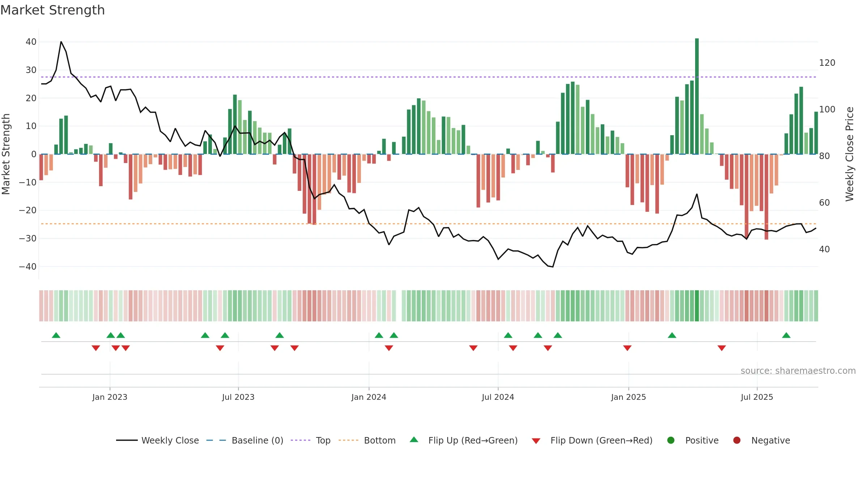Click the Jan 2025 x-axis label
Viewport: 868px width, 488px height.
(629, 397)
